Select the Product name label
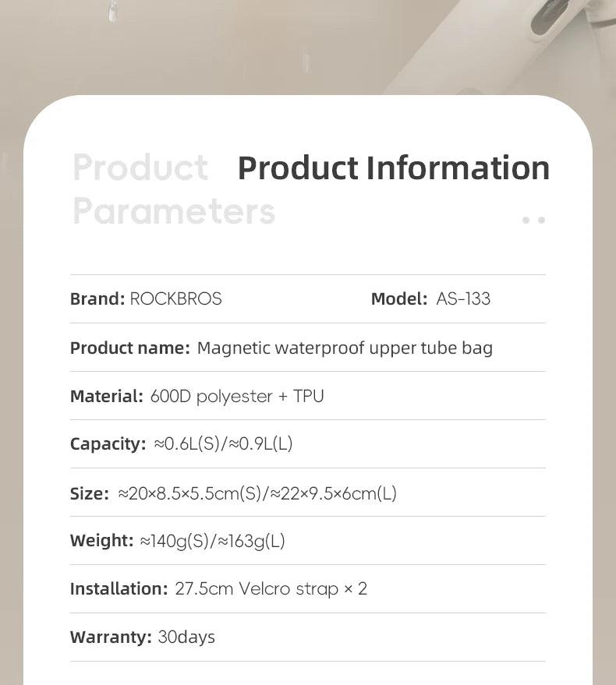 pos(130,348)
